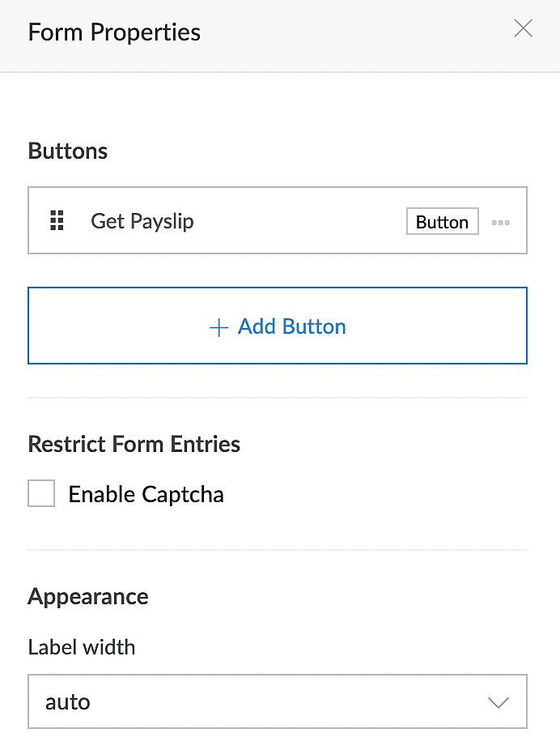This screenshot has height=750, width=560.
Task: Click the Enable Captcha label text
Action: click(146, 494)
